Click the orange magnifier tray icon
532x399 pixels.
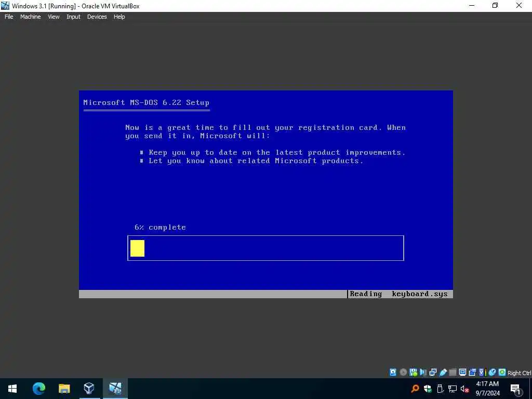coord(415,389)
